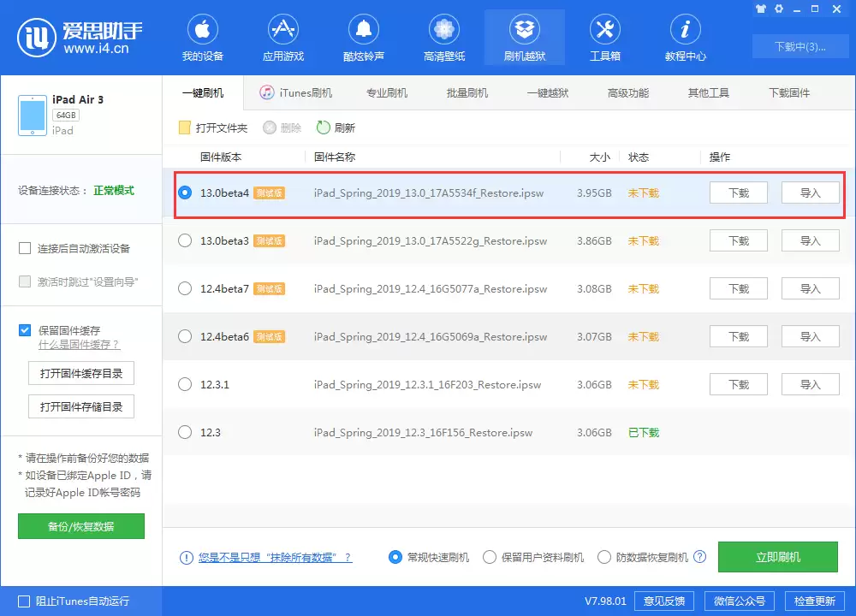Select firmware 13.0beta4 radio button

pyautogui.click(x=185, y=192)
